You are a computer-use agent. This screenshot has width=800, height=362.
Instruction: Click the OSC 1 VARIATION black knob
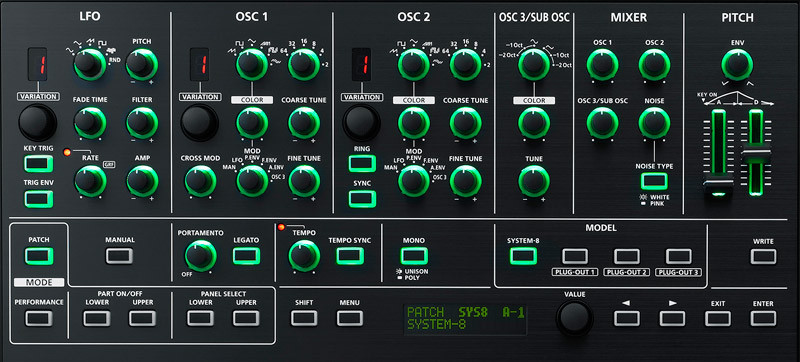(x=199, y=122)
